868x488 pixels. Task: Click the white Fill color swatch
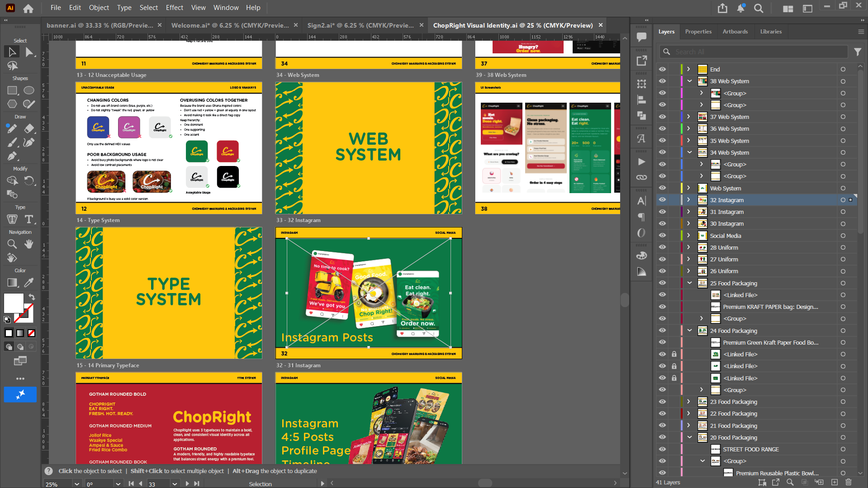[x=14, y=303]
